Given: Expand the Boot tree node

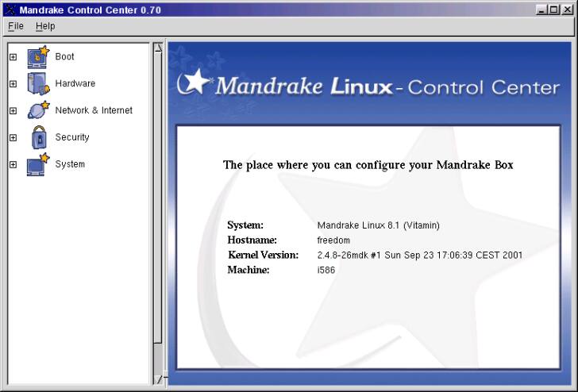Looking at the screenshot, I should pos(13,57).
